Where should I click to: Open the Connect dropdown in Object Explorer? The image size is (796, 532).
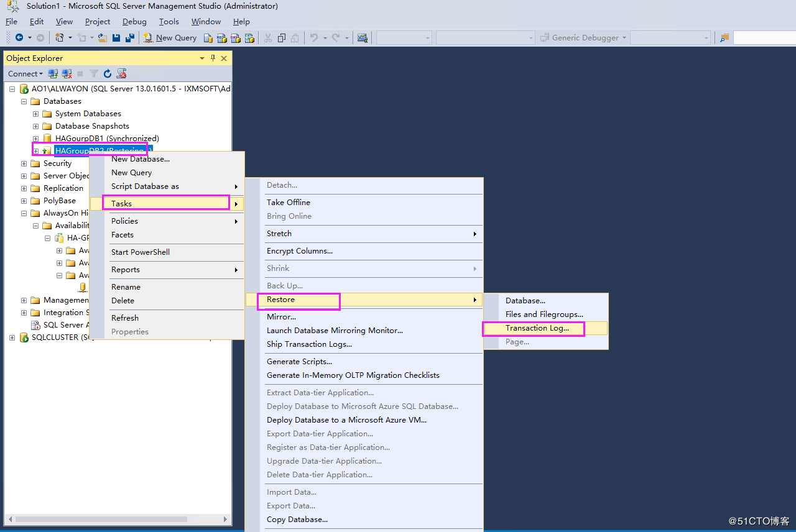(x=25, y=73)
